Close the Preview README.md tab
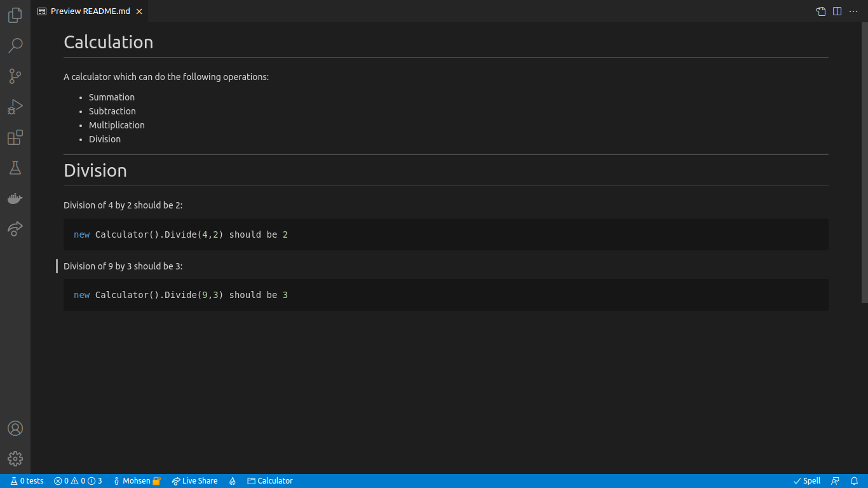868x488 pixels. 139,11
